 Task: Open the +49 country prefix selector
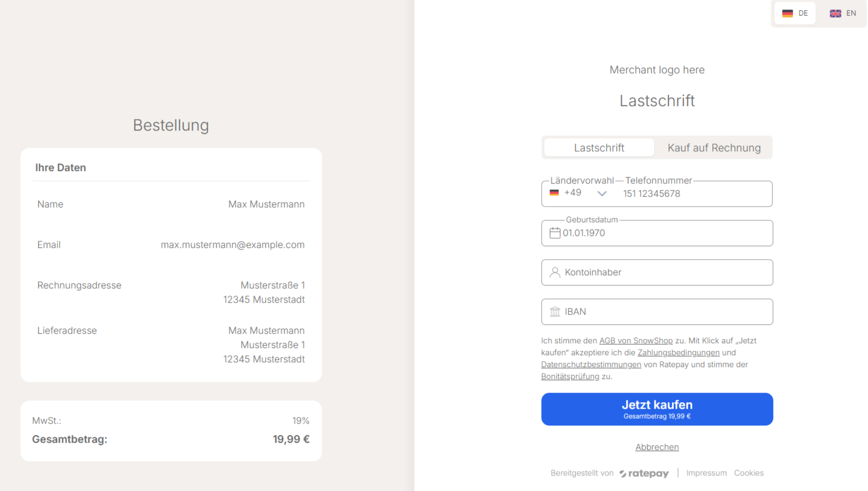pyautogui.click(x=573, y=193)
